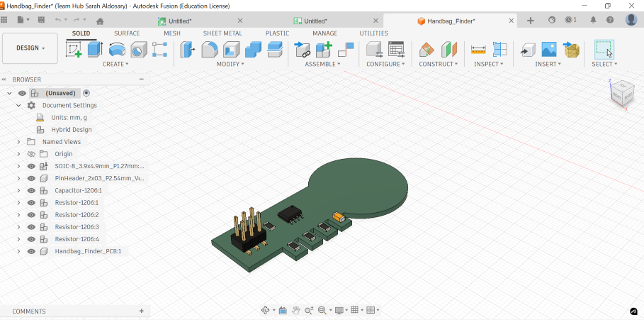Switch to the first Untitled* document tab

tap(180, 21)
